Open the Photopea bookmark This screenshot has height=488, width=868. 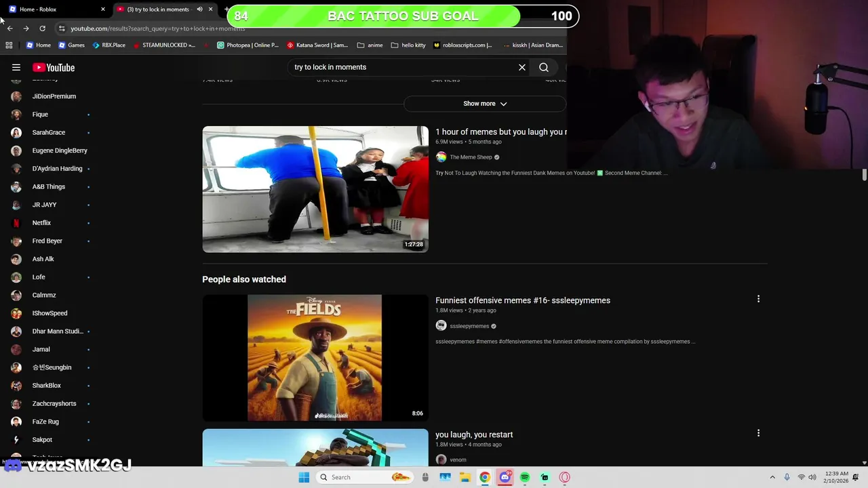pos(248,45)
